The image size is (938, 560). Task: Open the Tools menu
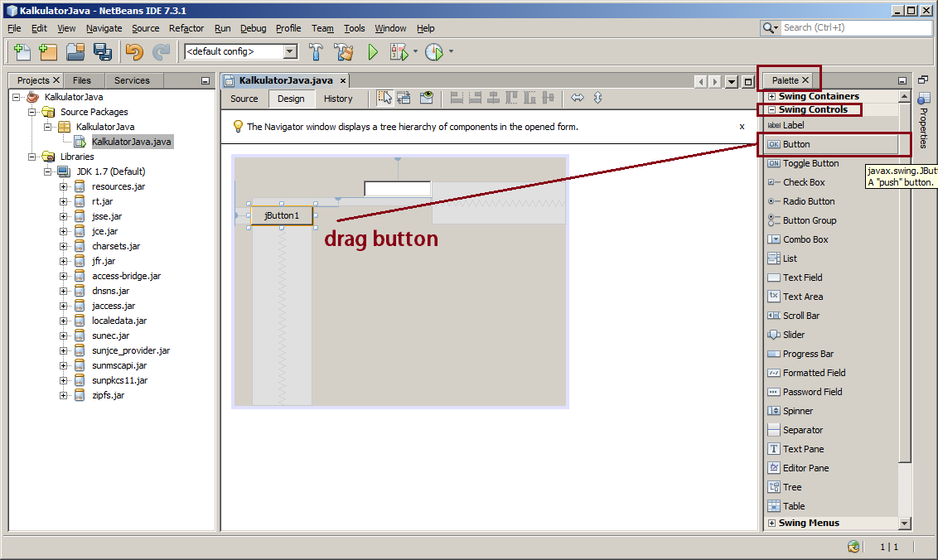click(354, 28)
